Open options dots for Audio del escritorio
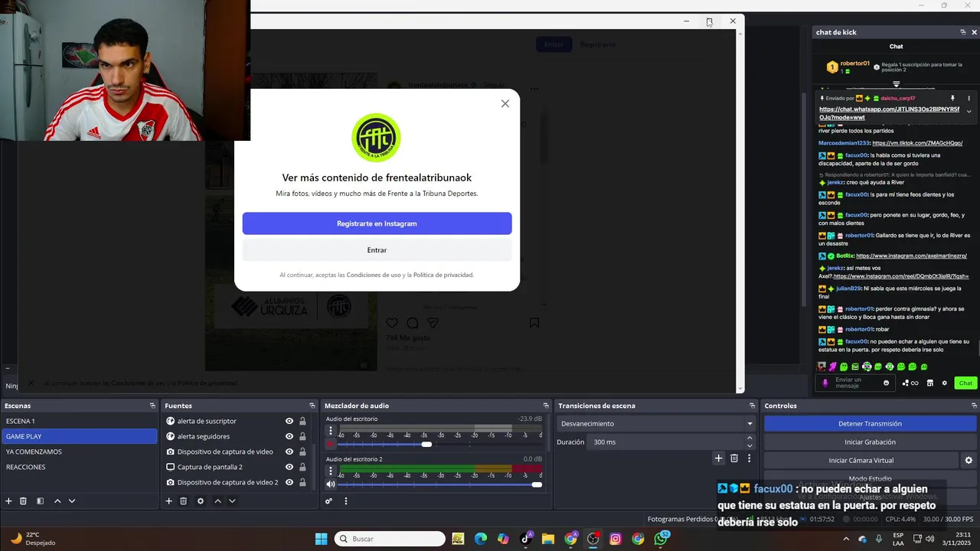 (x=331, y=431)
